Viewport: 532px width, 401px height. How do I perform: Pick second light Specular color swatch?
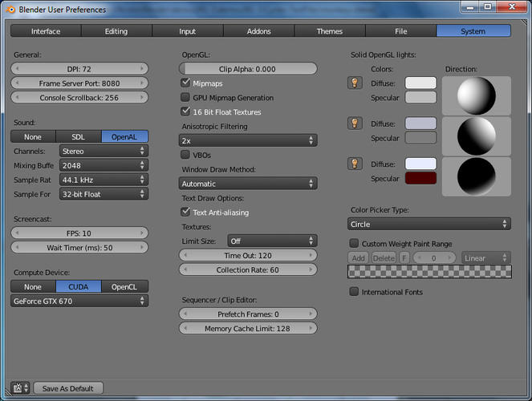click(x=420, y=138)
